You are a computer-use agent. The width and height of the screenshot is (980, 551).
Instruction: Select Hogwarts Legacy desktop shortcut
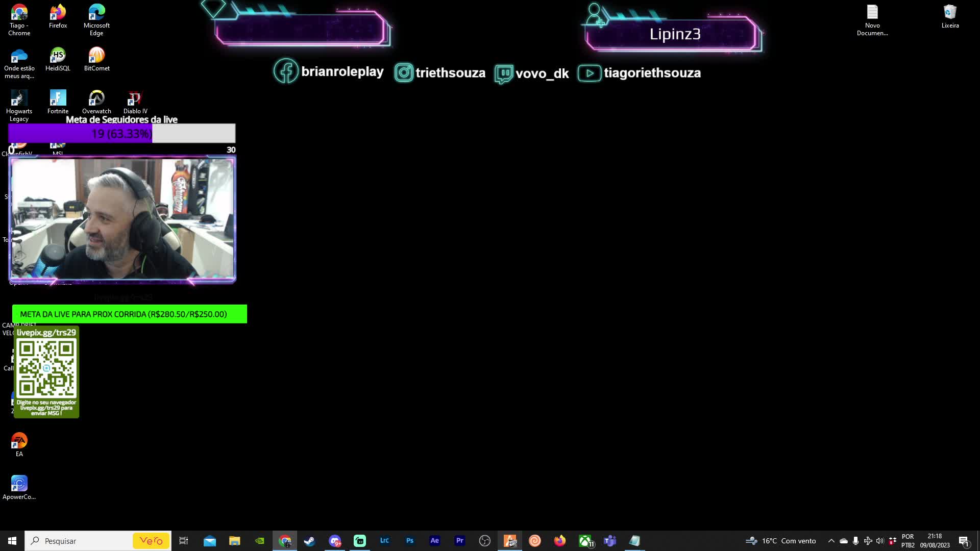click(x=19, y=106)
